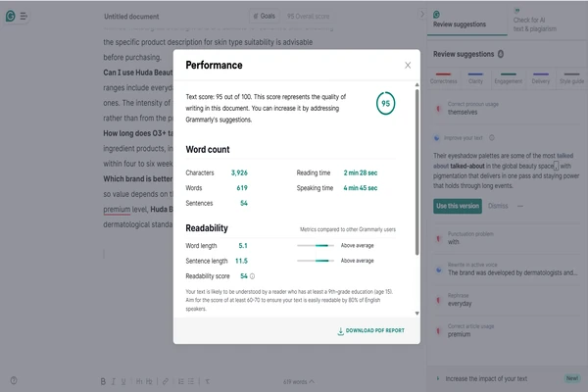Open the 'themselves' pronoun usage suggestion
The image size is (588, 392).
tap(507, 109)
